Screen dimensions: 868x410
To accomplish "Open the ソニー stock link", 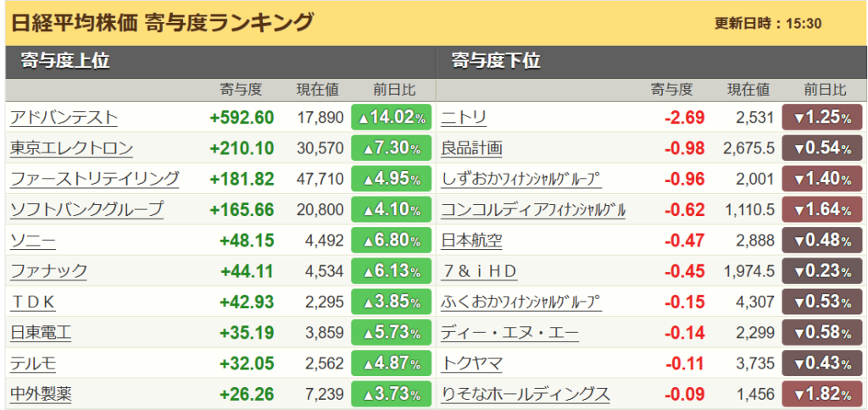I will click(33, 241).
